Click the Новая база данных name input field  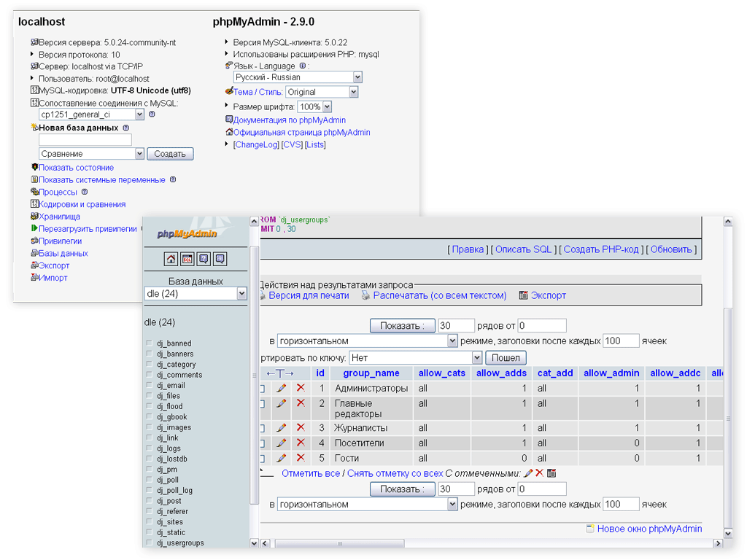[85, 140]
